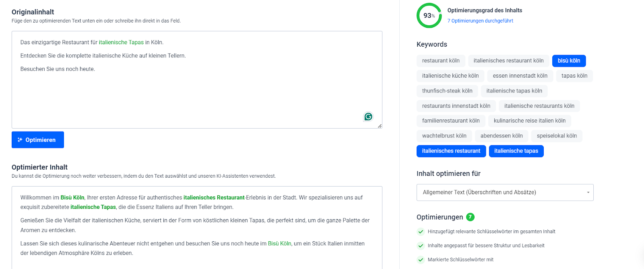The width and height of the screenshot is (644, 269).
Task: Click the resize handle of original text area
Action: point(380,126)
